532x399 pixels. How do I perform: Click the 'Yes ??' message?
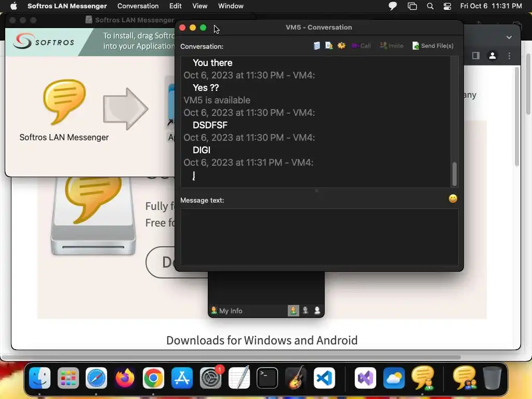(206, 87)
